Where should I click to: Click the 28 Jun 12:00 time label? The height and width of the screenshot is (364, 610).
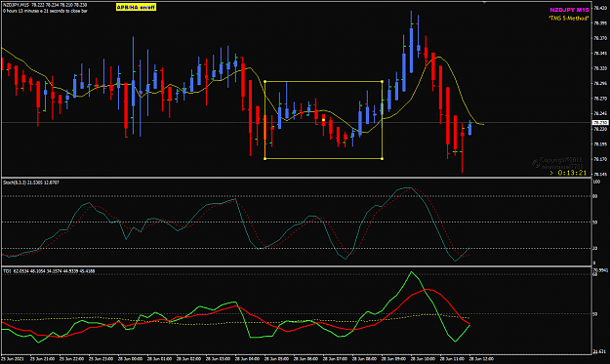pyautogui.click(x=481, y=359)
